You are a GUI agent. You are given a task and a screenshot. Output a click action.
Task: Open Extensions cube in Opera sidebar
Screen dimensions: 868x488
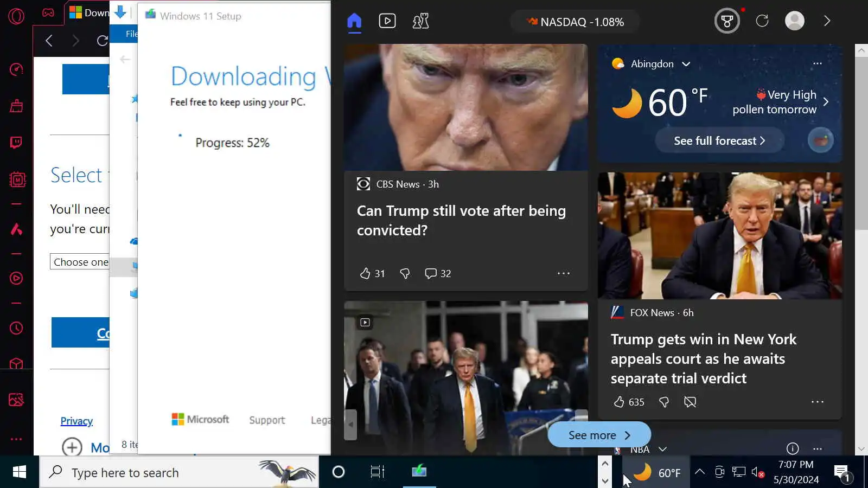tap(16, 364)
